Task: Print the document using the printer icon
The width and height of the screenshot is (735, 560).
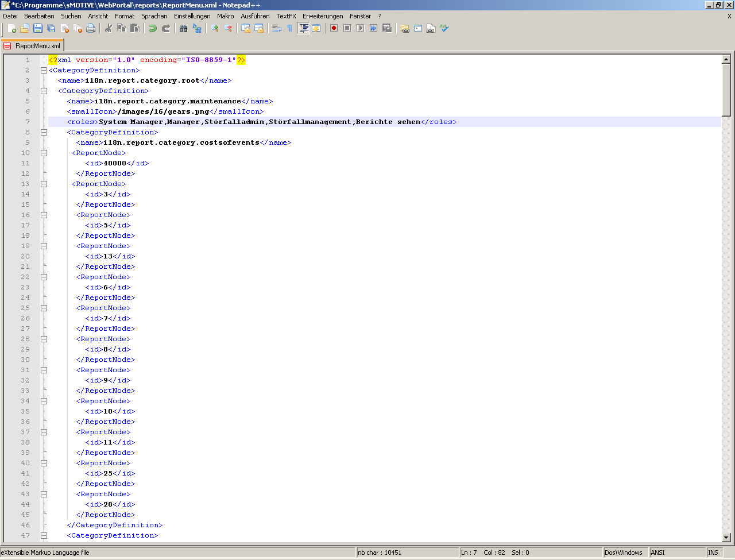Action: [x=91, y=28]
